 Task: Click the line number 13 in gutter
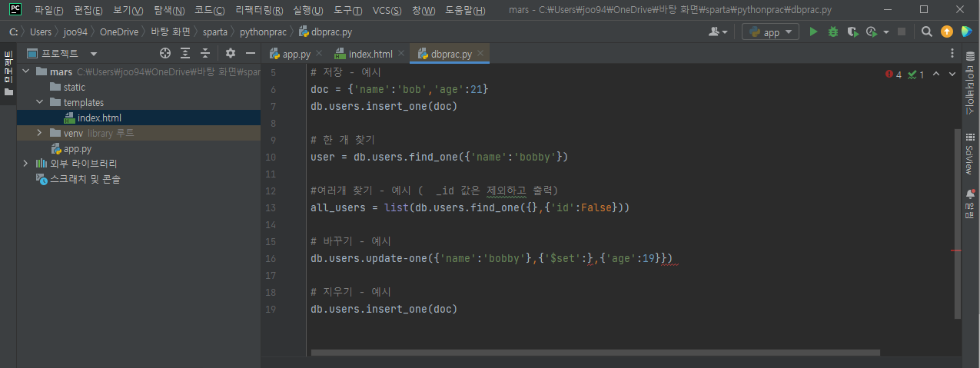270,207
